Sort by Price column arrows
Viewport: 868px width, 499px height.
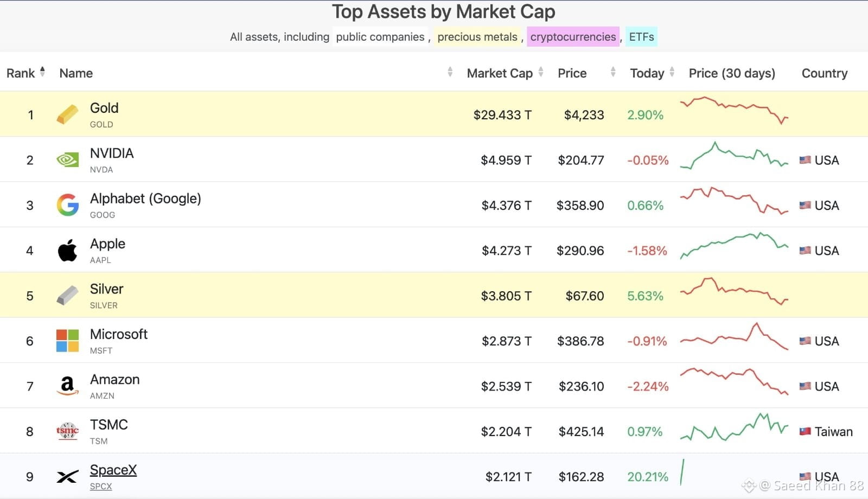tap(613, 72)
